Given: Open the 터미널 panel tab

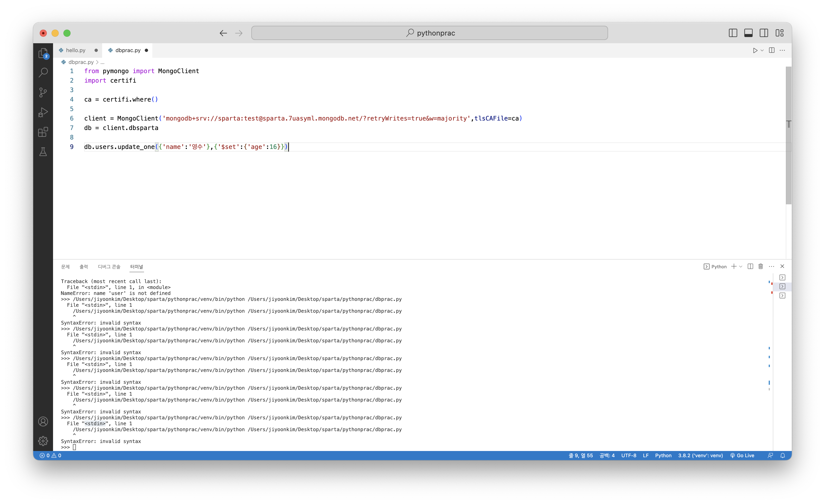Looking at the screenshot, I should (137, 267).
